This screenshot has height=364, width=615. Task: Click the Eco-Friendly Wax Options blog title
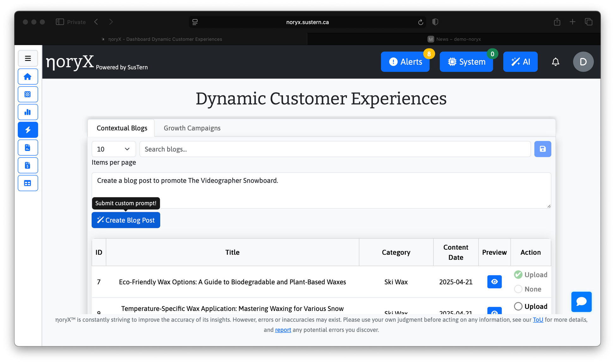[x=232, y=282]
